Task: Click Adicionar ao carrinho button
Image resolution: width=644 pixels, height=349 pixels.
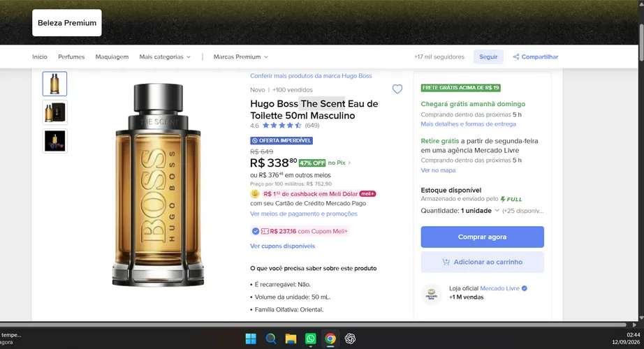Action: (x=482, y=262)
